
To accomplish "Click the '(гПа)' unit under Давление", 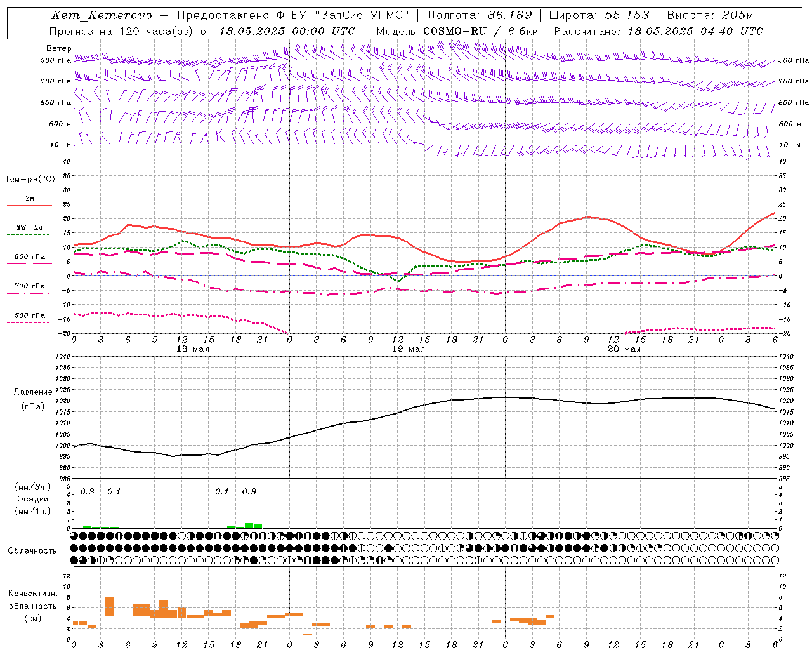I will (32, 406).
